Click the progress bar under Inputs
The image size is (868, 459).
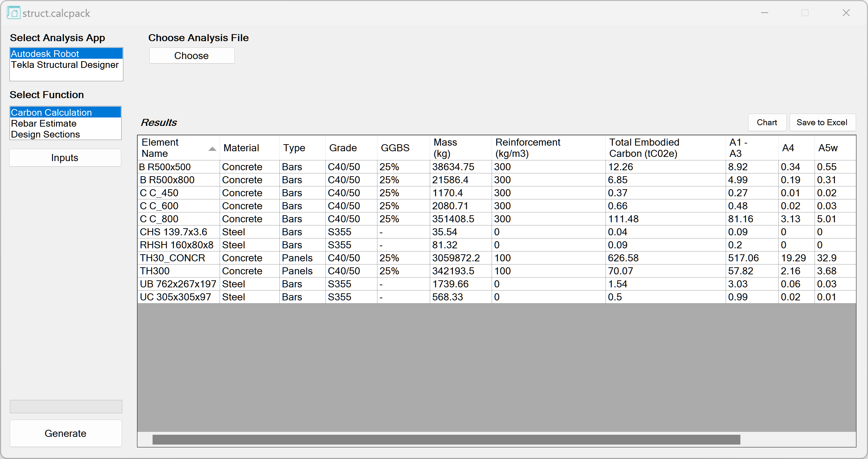point(66,407)
